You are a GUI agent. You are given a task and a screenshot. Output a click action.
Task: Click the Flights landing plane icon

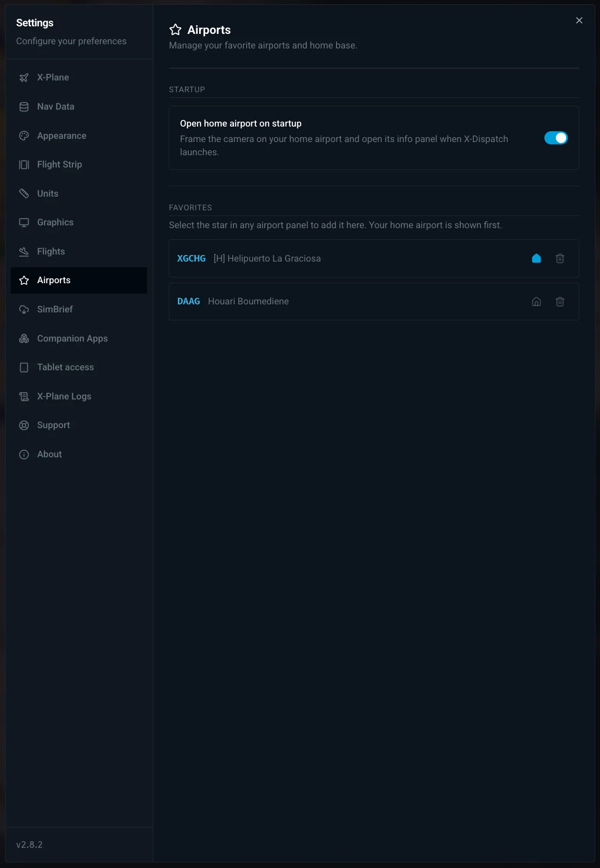point(24,252)
